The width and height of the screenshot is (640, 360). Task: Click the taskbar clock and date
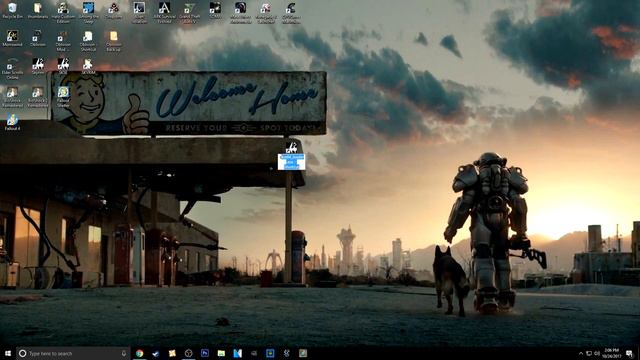tap(611, 353)
